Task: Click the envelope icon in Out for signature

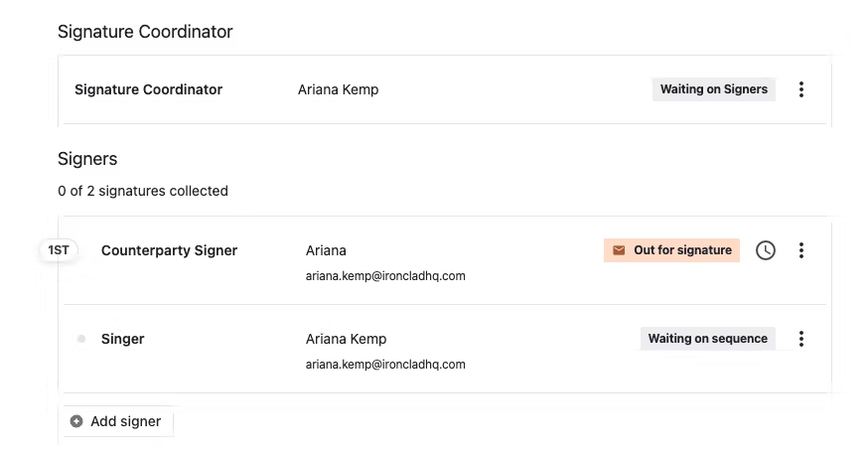Action: point(619,250)
